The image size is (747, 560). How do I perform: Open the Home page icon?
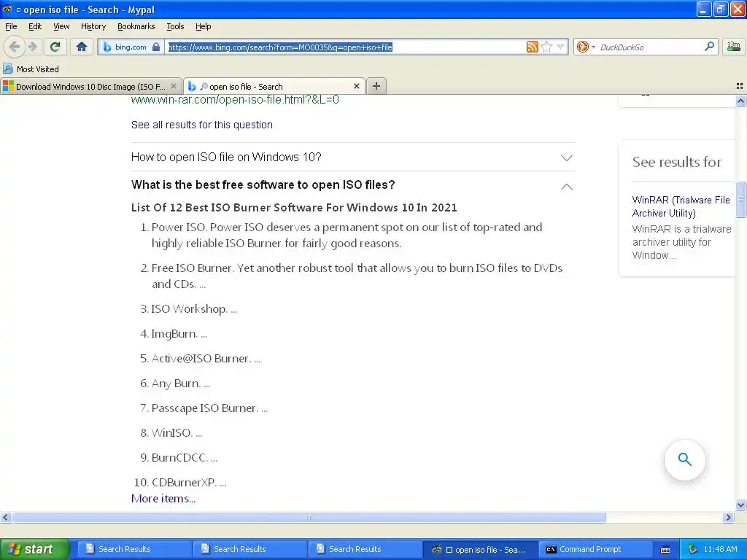[x=82, y=47]
